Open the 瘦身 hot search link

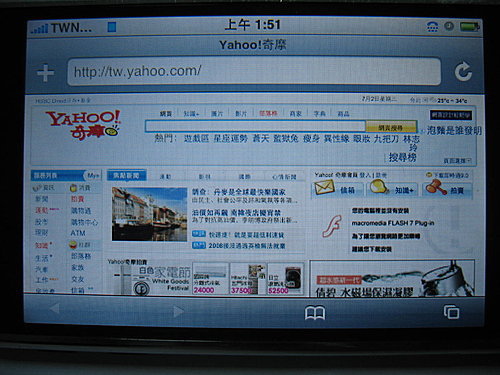point(311,138)
